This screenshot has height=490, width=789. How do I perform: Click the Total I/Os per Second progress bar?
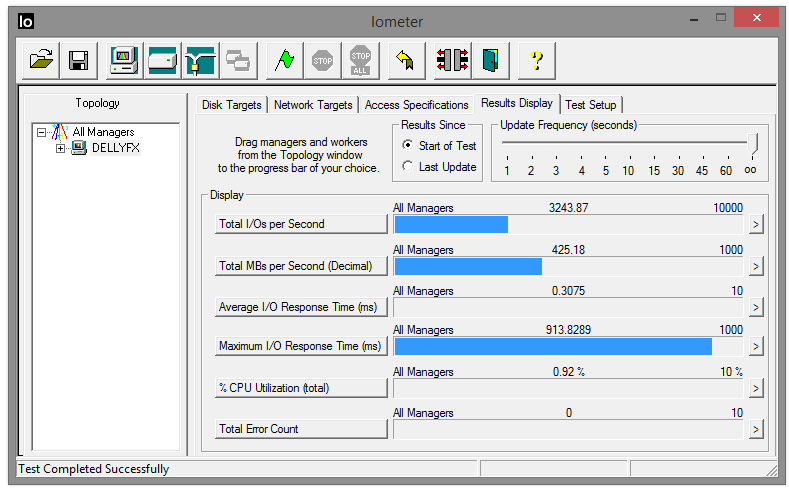coord(568,224)
